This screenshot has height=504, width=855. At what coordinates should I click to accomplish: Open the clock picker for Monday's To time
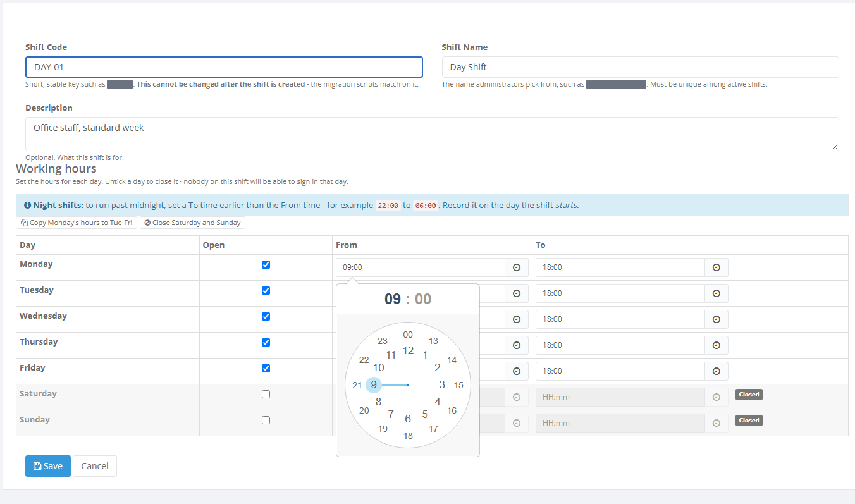click(717, 267)
